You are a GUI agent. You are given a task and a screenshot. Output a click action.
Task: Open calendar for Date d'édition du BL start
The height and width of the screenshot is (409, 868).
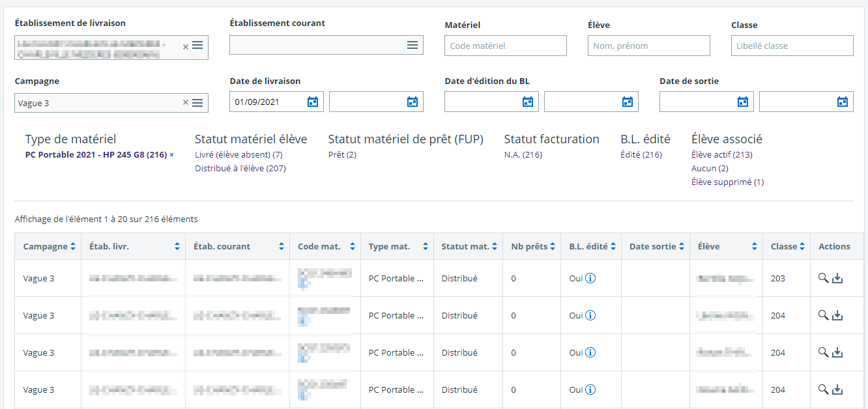click(x=527, y=102)
